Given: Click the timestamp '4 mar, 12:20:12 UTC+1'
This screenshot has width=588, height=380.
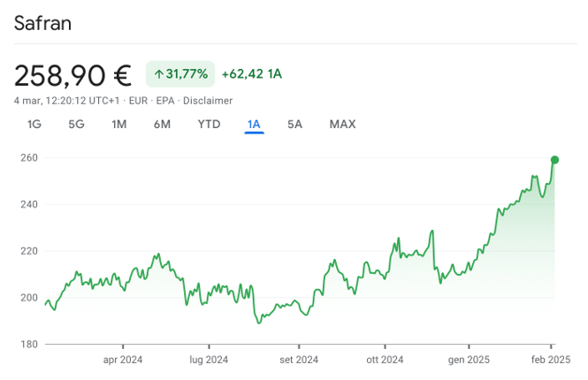Looking at the screenshot, I should tap(66, 101).
